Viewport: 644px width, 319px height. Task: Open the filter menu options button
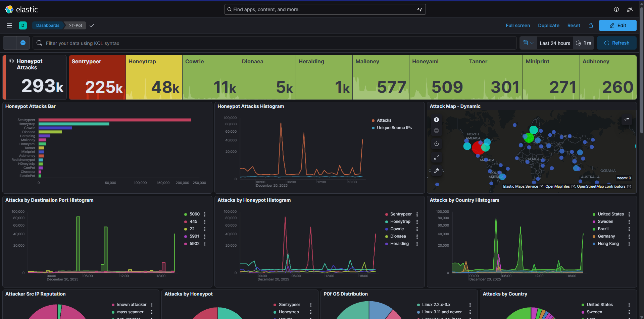9,43
